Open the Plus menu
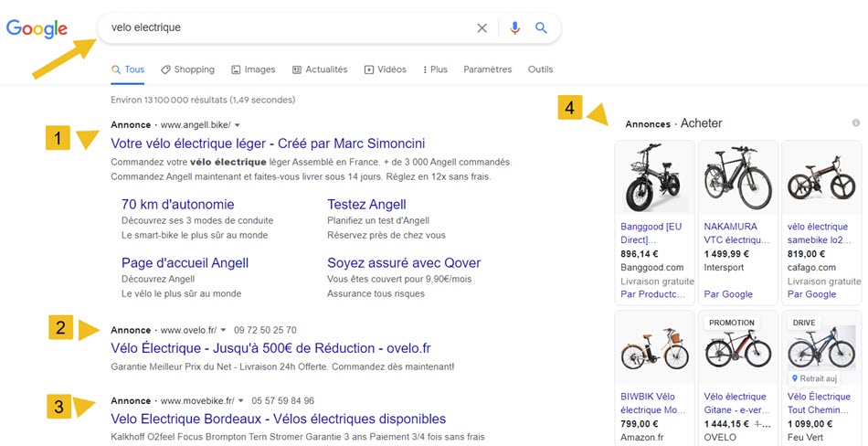The width and height of the screenshot is (868, 446). pos(435,69)
